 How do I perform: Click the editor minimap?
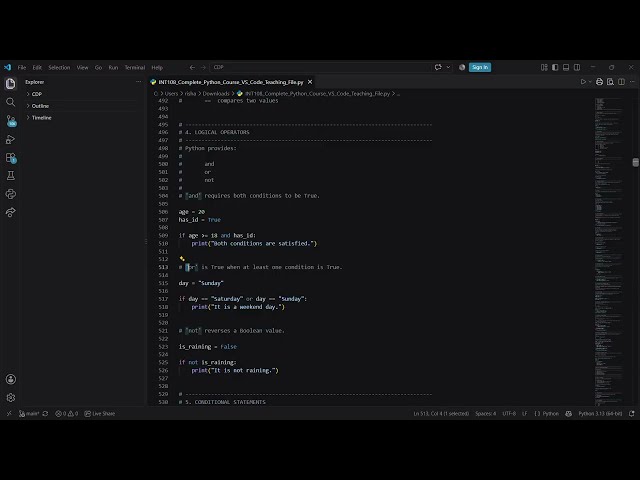[x=609, y=251]
